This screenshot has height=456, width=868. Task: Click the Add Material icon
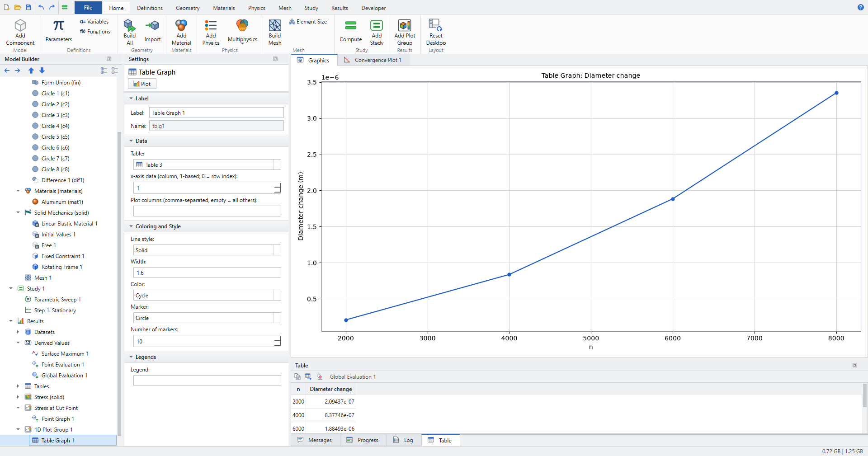(181, 25)
